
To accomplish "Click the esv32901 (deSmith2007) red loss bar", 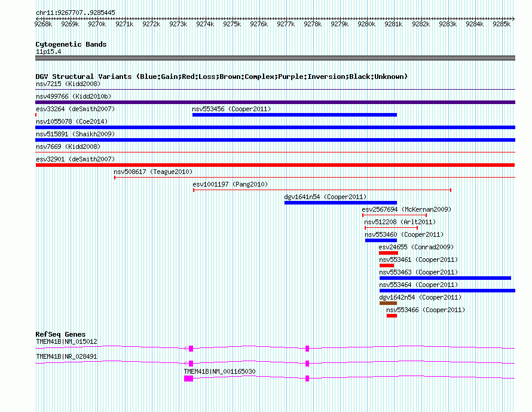I will pyautogui.click(x=275, y=165).
